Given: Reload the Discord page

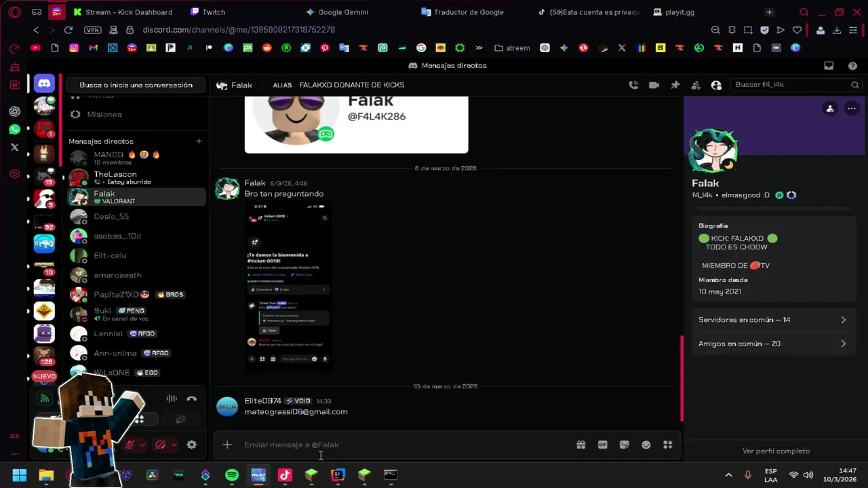Looking at the screenshot, I should (68, 30).
